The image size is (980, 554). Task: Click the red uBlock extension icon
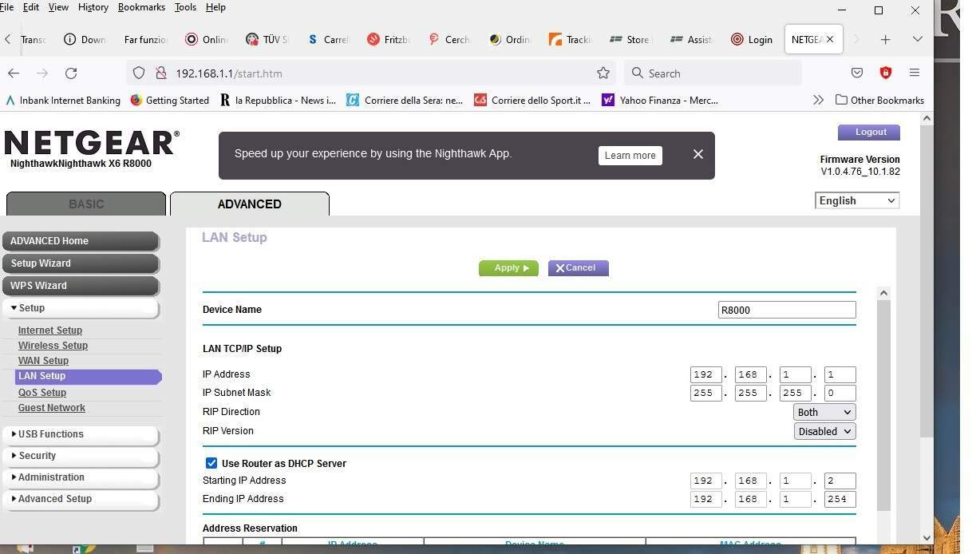[886, 73]
